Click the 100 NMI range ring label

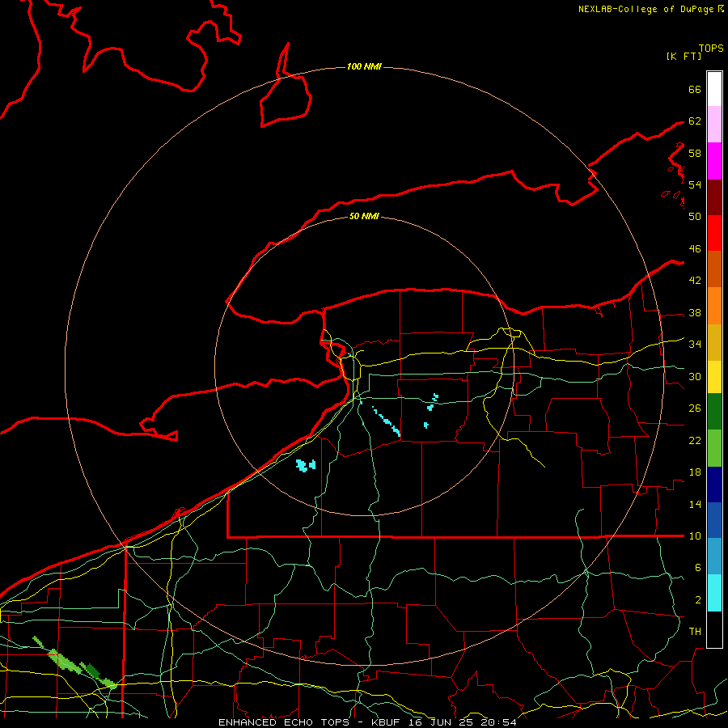tap(364, 66)
